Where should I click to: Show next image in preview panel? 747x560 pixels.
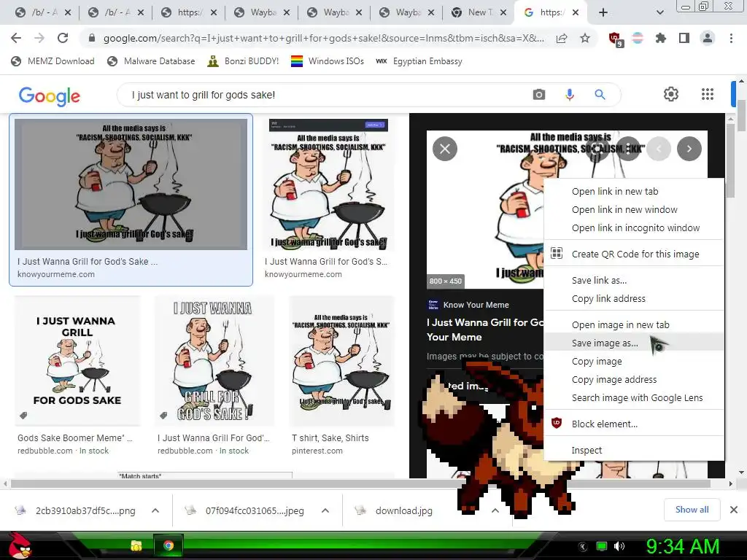point(689,149)
